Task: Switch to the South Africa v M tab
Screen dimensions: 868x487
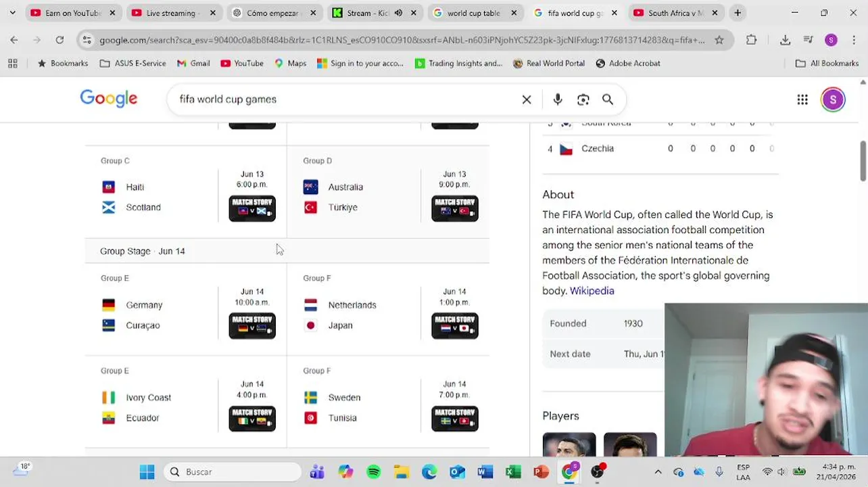Action: coord(676,13)
